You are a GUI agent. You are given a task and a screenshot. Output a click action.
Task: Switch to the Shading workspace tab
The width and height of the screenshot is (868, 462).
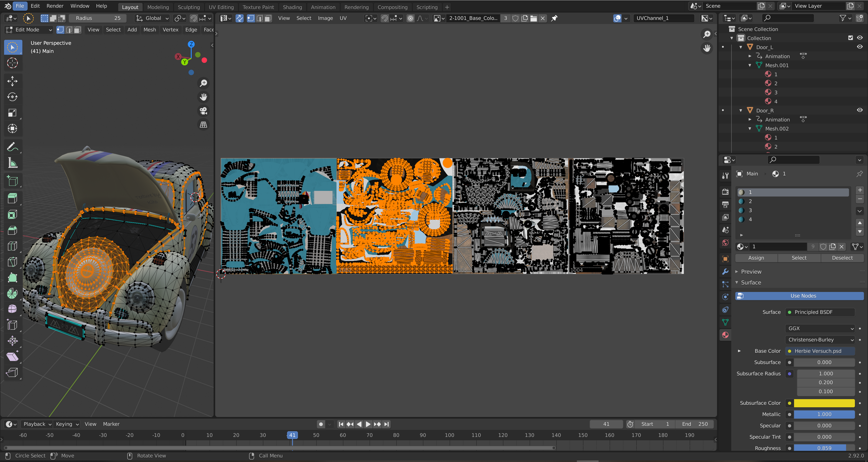292,7
